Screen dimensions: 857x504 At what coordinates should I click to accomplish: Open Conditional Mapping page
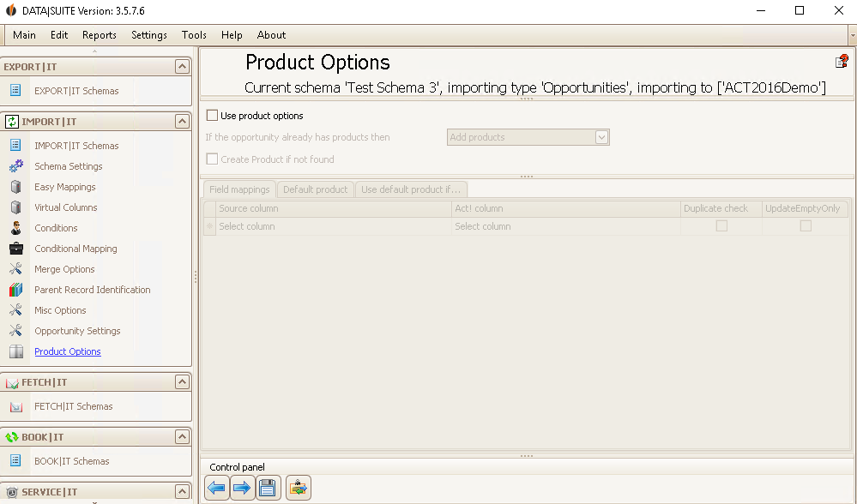coord(76,249)
